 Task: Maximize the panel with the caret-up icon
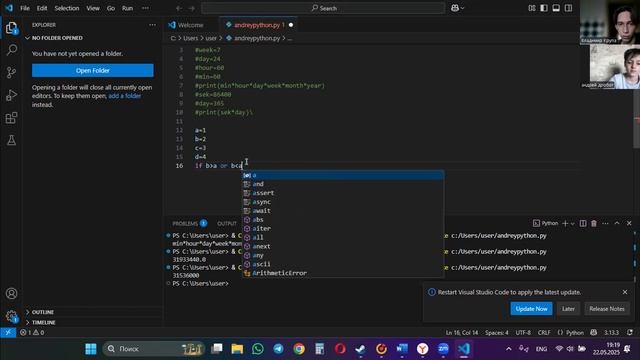coord(617,223)
